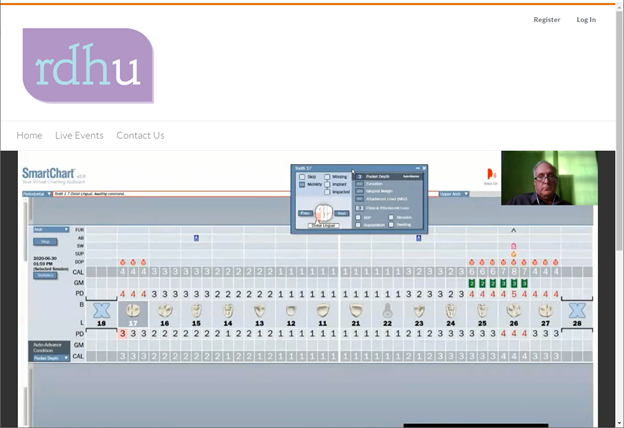Screen dimensions: 624x428
Task: Open the Periodontal dropdown
Action: tap(41, 195)
